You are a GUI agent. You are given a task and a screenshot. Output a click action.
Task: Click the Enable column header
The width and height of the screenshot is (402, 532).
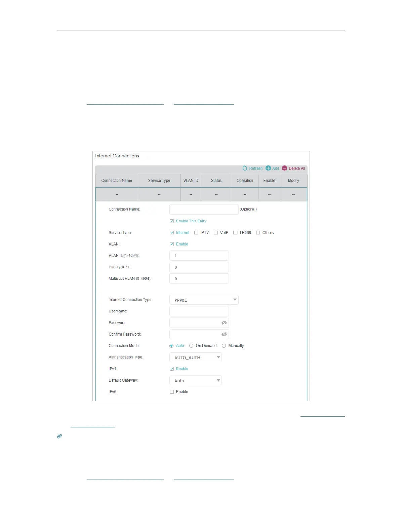tap(269, 181)
